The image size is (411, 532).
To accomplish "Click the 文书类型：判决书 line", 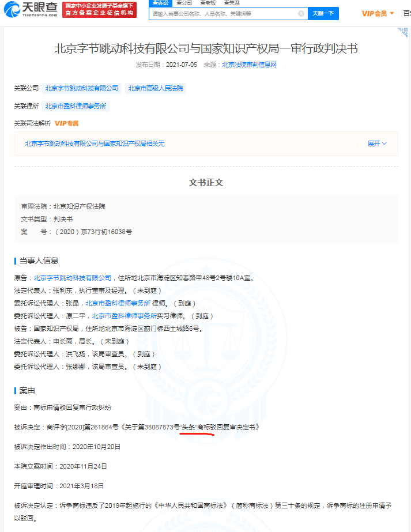I will pyautogui.click(x=47, y=219).
